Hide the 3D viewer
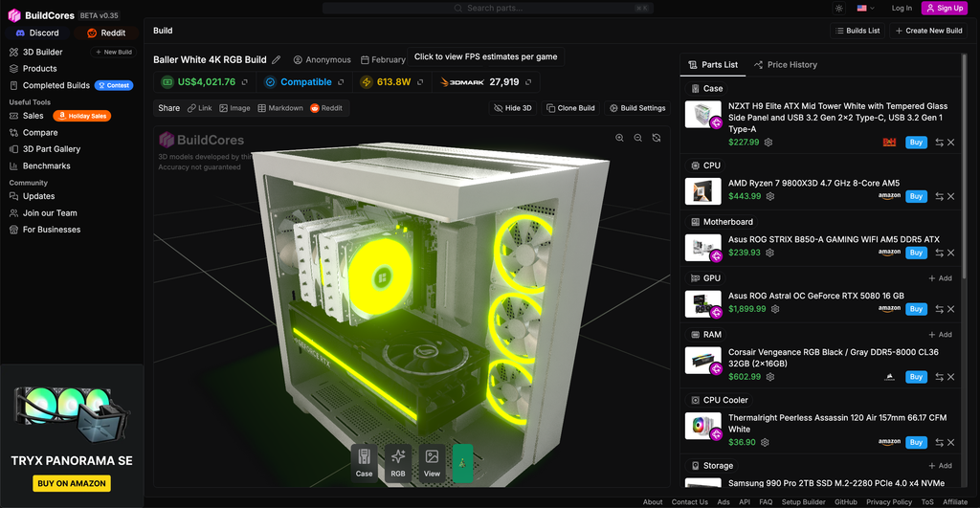This screenshot has width=980, height=508. coord(513,108)
